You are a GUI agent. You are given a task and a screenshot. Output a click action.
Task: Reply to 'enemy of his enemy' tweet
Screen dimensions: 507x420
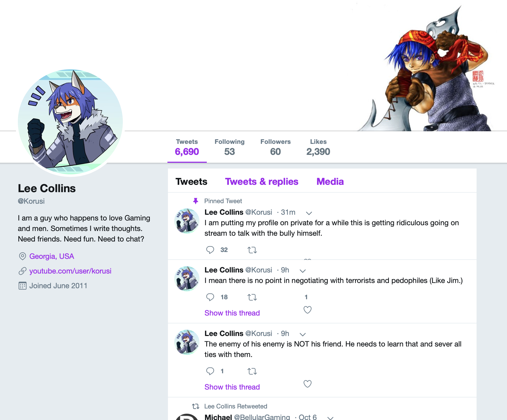click(x=210, y=371)
